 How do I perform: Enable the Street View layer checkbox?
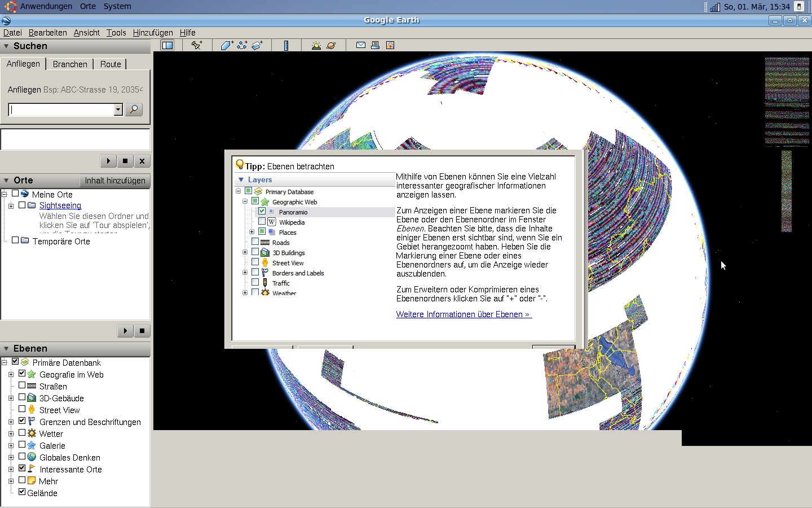tap(22, 409)
